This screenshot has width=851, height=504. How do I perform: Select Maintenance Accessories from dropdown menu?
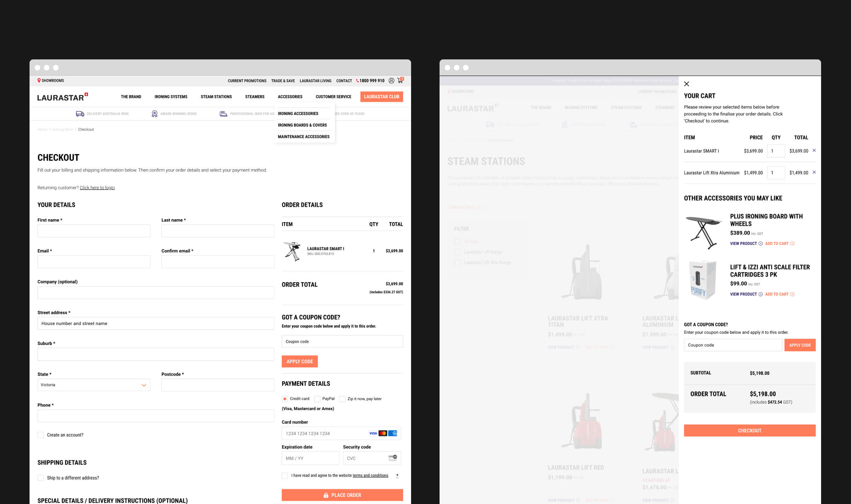[303, 137]
